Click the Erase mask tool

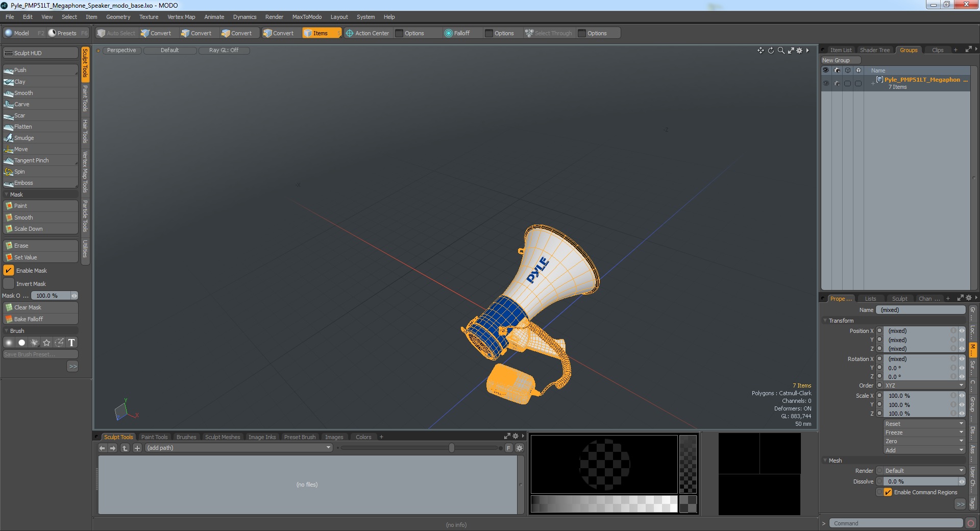40,246
